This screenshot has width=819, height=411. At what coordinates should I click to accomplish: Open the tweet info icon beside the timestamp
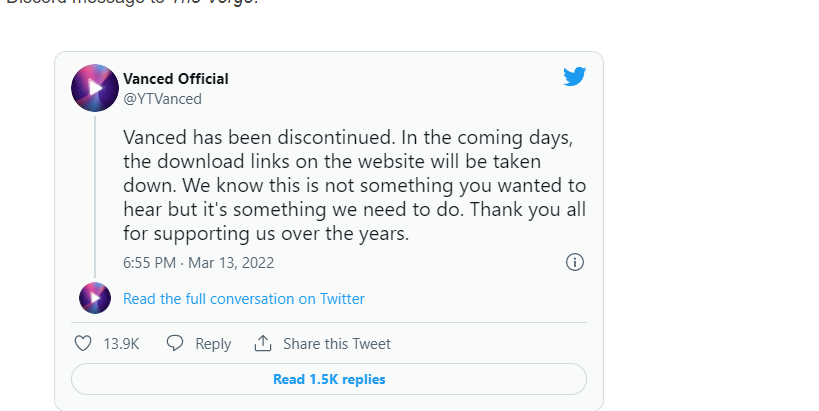pyautogui.click(x=575, y=262)
